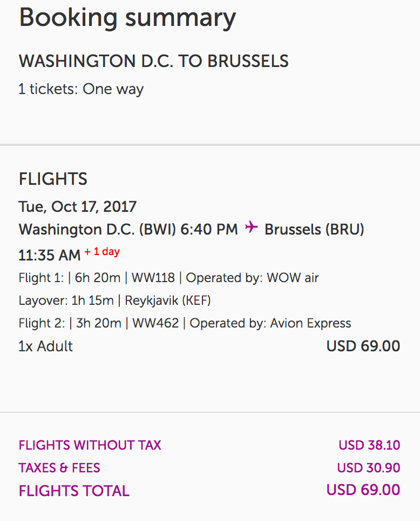The image size is (420, 521).
Task: Click the USD 30.90 taxes amount
Action: pos(369,467)
